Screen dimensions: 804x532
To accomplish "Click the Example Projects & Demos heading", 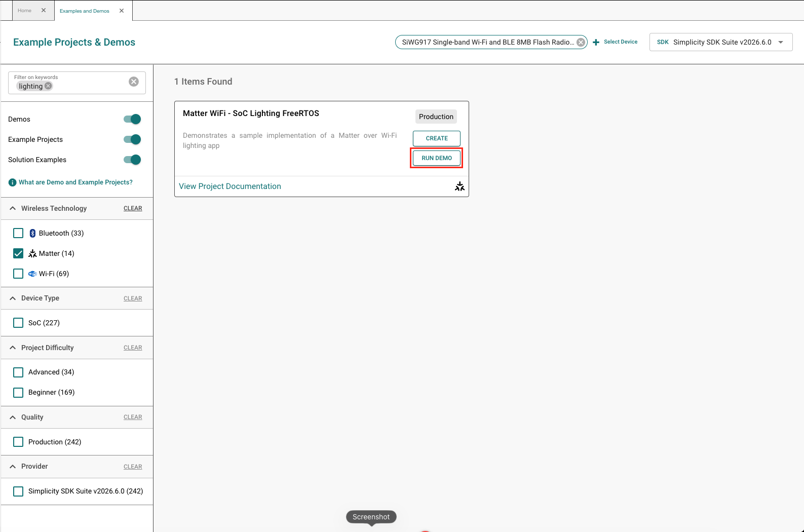I will pos(74,42).
